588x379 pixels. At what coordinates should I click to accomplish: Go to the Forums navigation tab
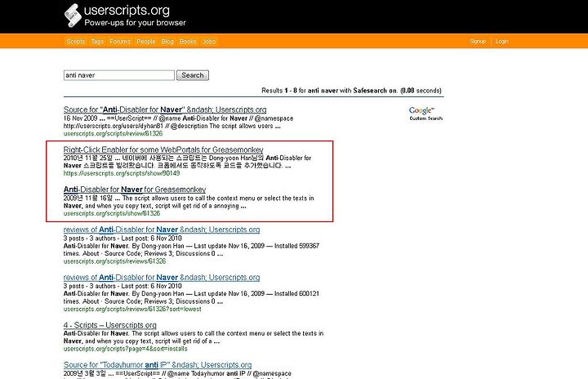(120, 42)
